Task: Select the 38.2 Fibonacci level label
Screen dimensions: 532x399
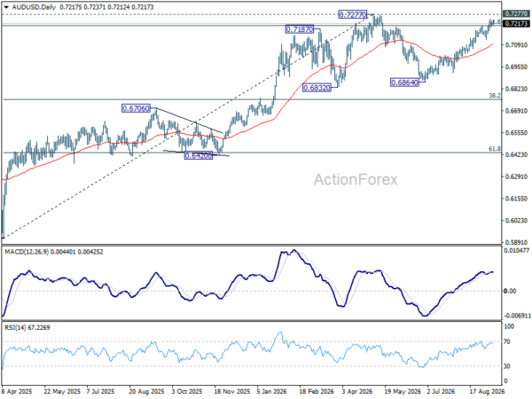Action: click(x=495, y=96)
